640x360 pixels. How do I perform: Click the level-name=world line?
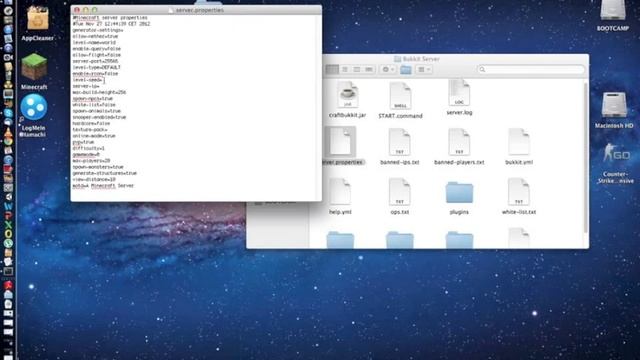(x=94, y=42)
